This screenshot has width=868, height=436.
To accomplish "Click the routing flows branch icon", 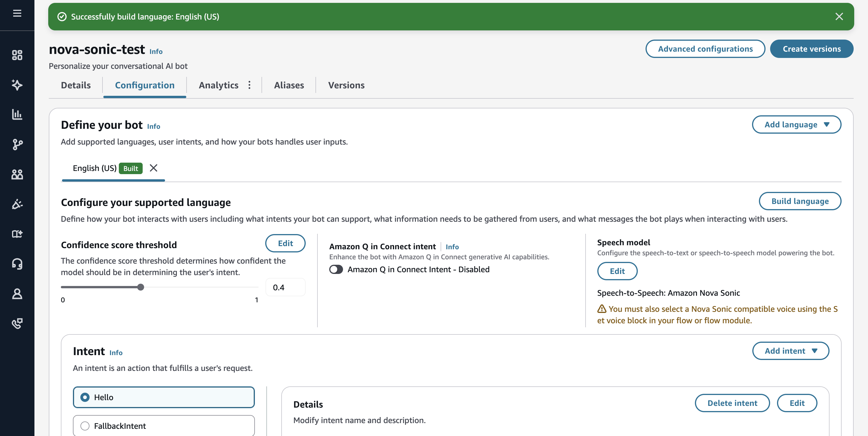I will (x=17, y=145).
